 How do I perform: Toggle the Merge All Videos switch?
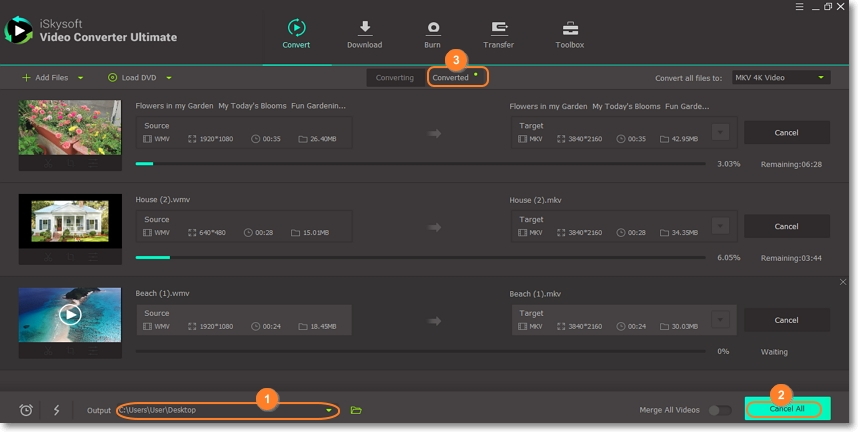click(719, 410)
